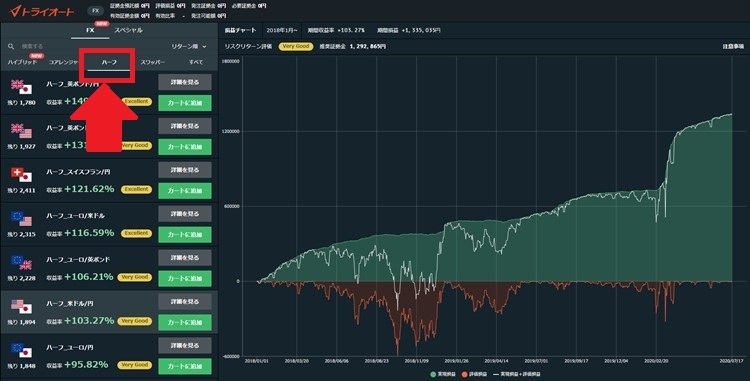Open the 損益チャート tab
Image resolution: width=750 pixels, height=381 pixels.
[241, 30]
